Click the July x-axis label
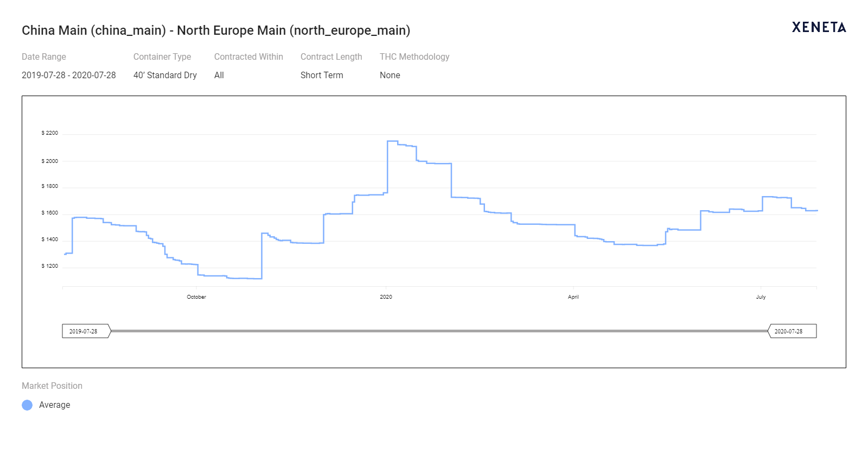Screen dimensions: 868x454 [x=761, y=297]
